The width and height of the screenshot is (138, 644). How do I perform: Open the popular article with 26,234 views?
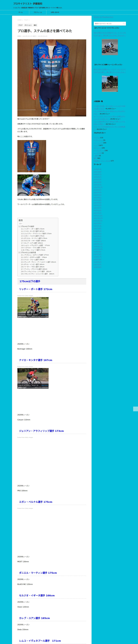(x=109, y=128)
